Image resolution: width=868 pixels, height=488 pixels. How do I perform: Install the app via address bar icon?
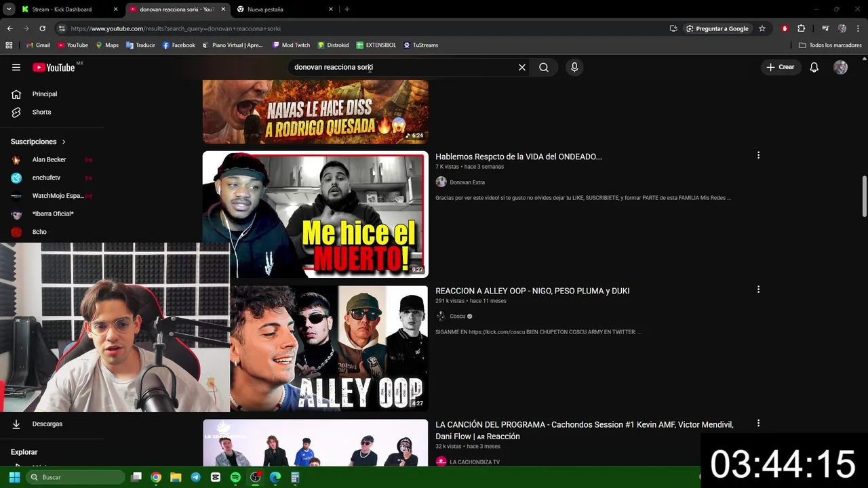pyautogui.click(x=673, y=28)
